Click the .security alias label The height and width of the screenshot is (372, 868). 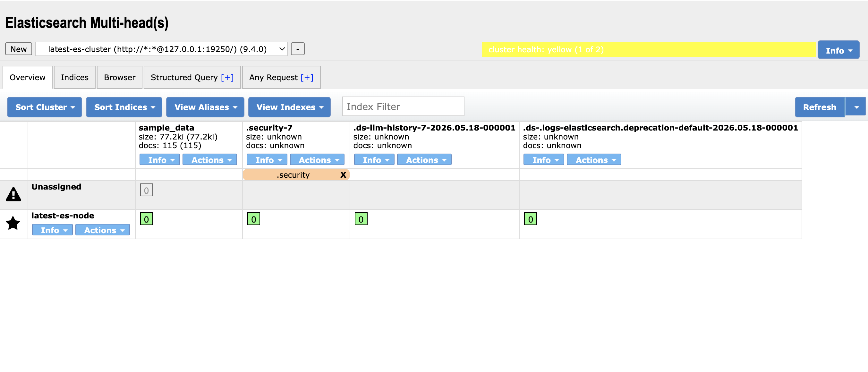pos(293,175)
